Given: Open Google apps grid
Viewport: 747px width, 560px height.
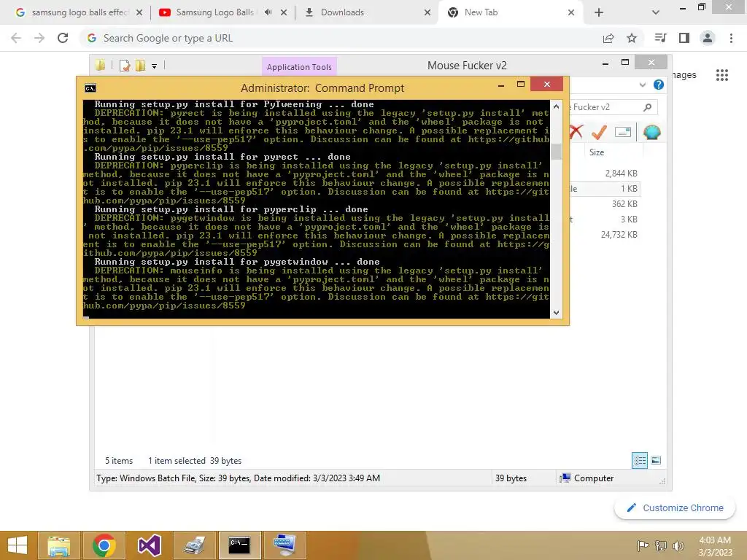Looking at the screenshot, I should [721, 75].
